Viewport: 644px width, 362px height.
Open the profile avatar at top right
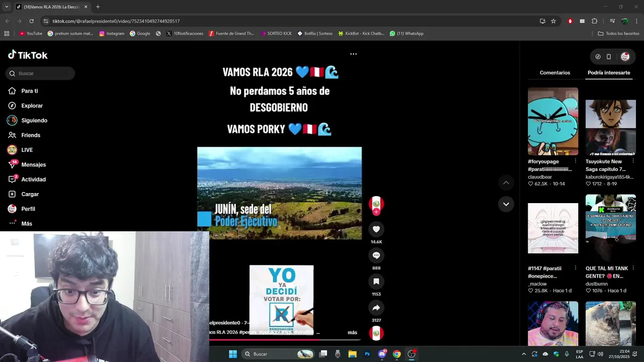pos(625,57)
